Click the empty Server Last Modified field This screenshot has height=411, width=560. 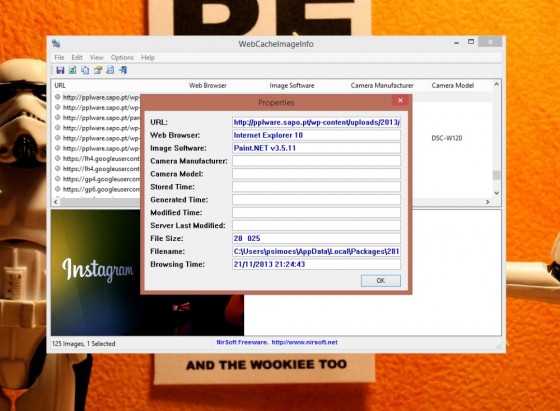(x=316, y=225)
